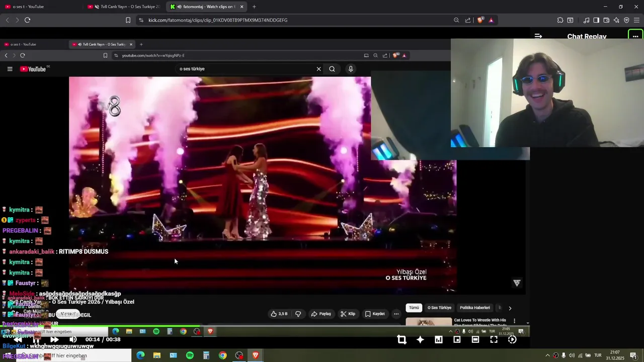Toggle theater mode in clip player
644x362 pixels.
point(475,340)
